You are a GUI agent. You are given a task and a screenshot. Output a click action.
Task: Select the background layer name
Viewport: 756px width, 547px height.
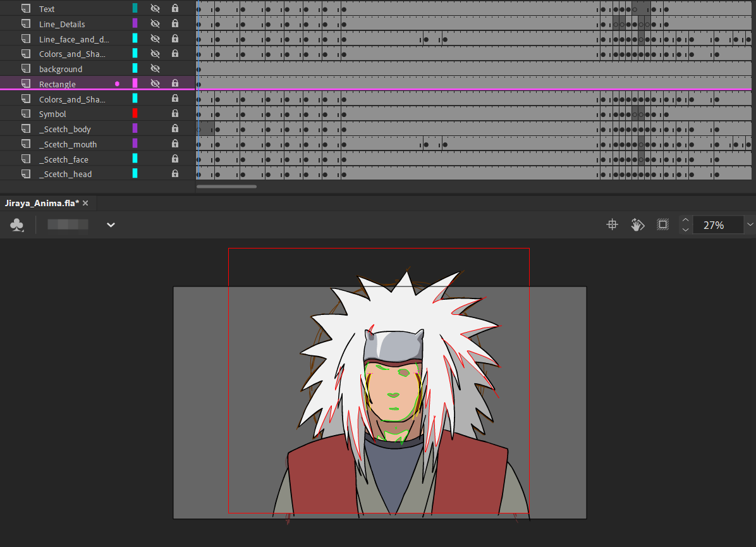click(61, 69)
